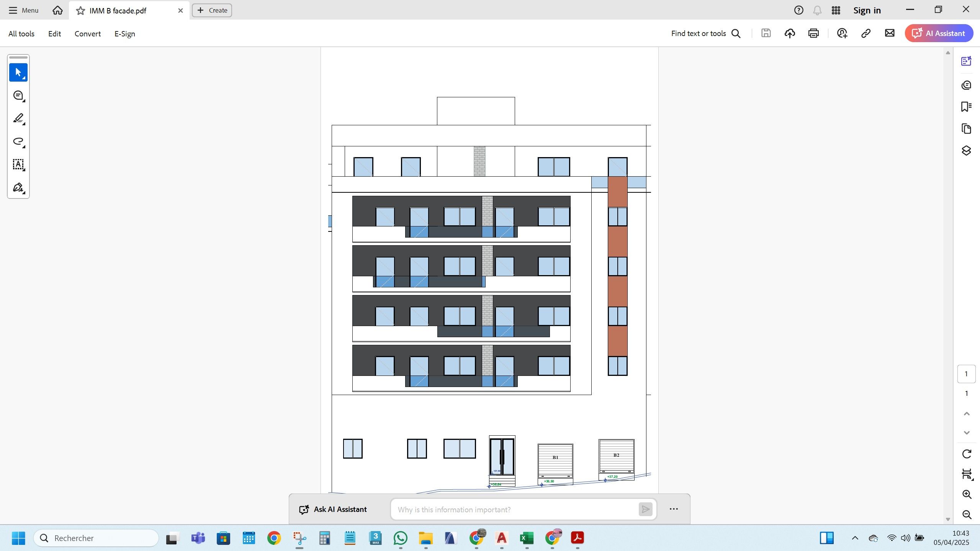Zoom in on the document
980x551 pixels.
pos(967,494)
